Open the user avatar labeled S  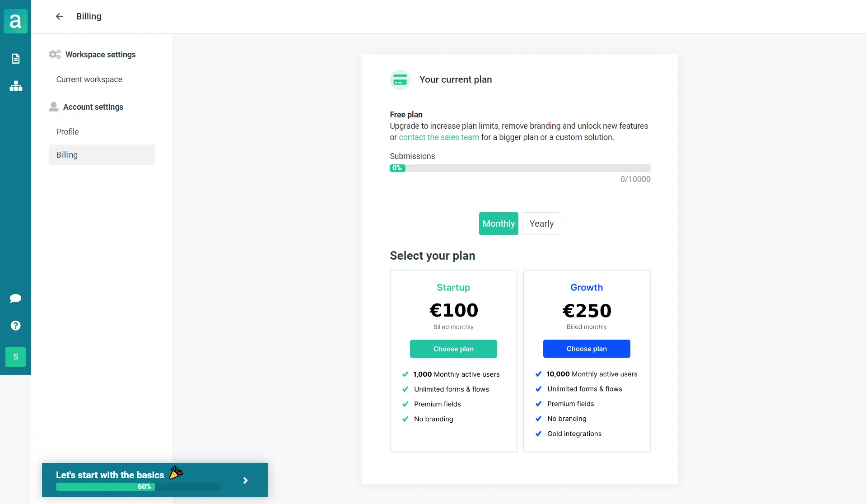(15, 357)
